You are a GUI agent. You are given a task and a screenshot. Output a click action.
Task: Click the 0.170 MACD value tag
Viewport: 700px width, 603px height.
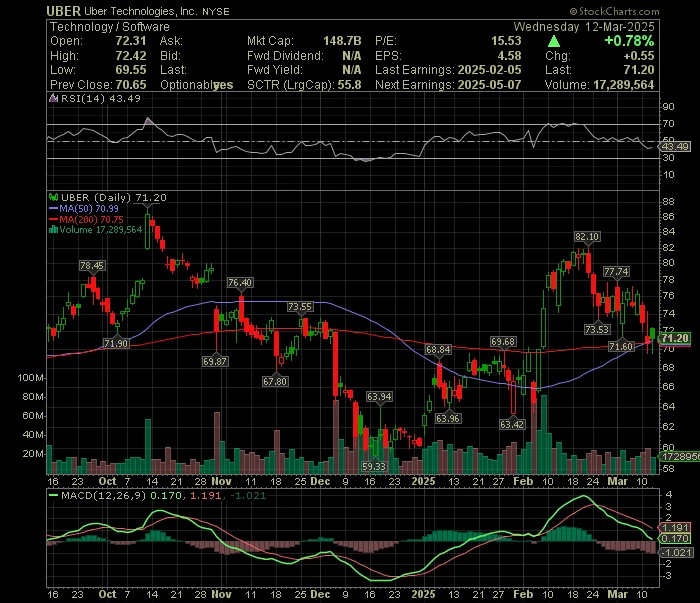[x=675, y=539]
